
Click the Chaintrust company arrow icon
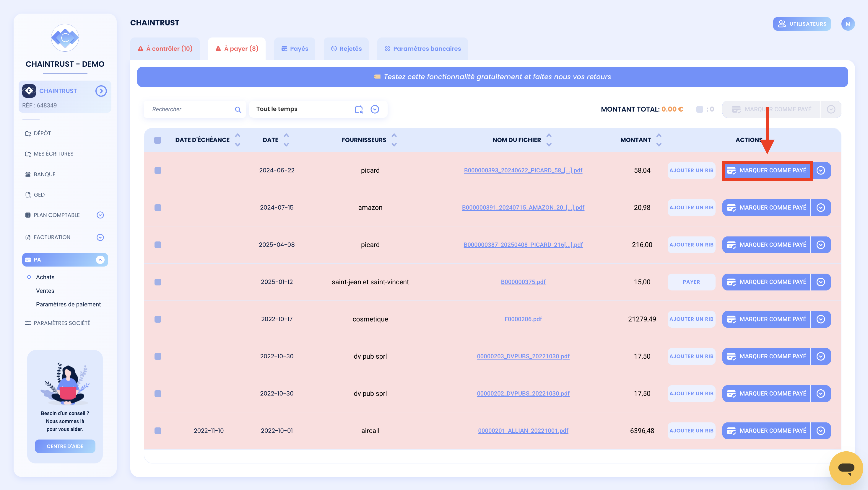(x=101, y=91)
